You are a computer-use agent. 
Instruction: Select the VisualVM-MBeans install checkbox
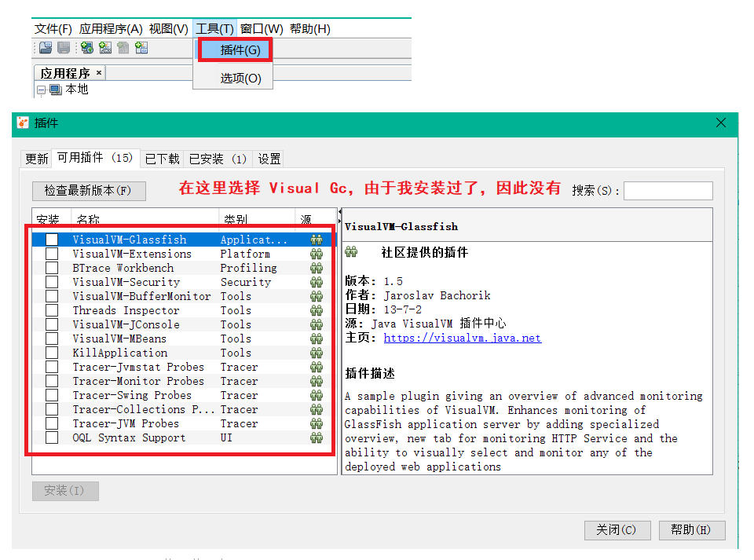[x=52, y=339]
